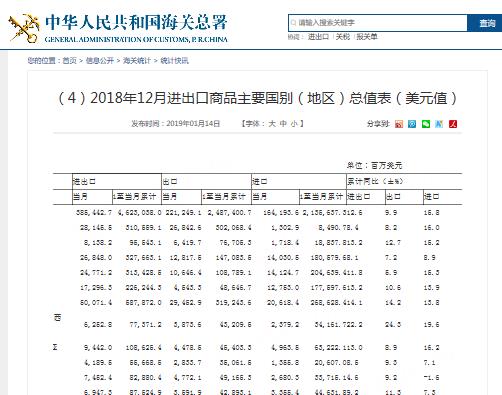Click the cell value 1,302.9
502x395 pixels.
tap(285, 228)
